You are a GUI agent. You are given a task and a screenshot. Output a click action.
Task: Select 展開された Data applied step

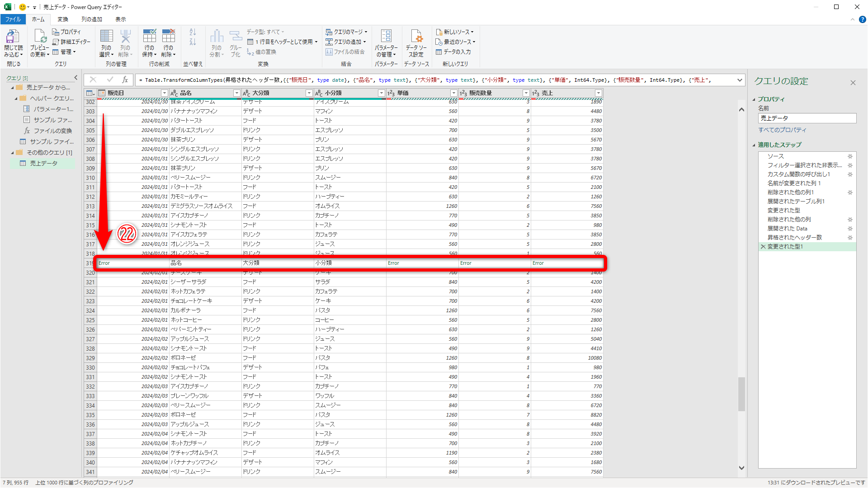(787, 229)
